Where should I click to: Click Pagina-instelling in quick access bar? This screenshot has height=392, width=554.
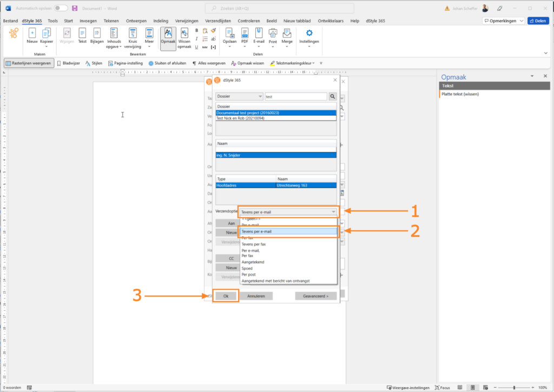pos(126,63)
